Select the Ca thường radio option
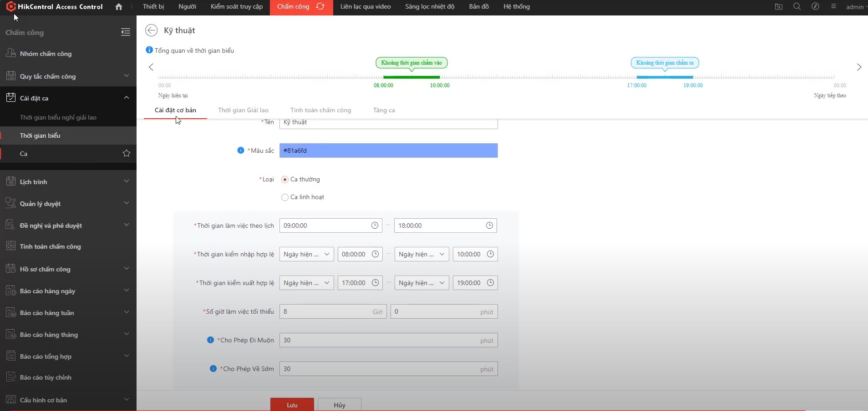Screen dimensions: 868x411 point(285,180)
